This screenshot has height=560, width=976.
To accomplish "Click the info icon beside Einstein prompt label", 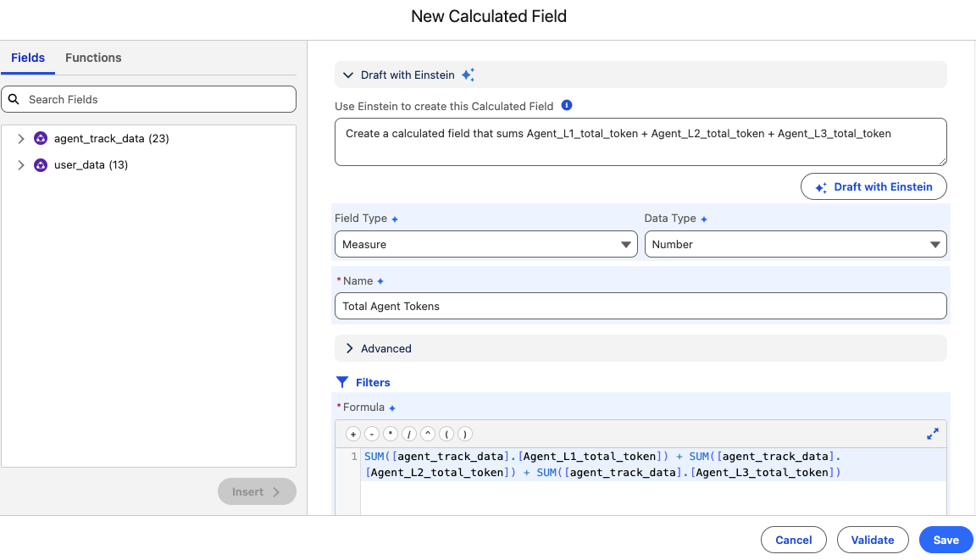I will (567, 106).
